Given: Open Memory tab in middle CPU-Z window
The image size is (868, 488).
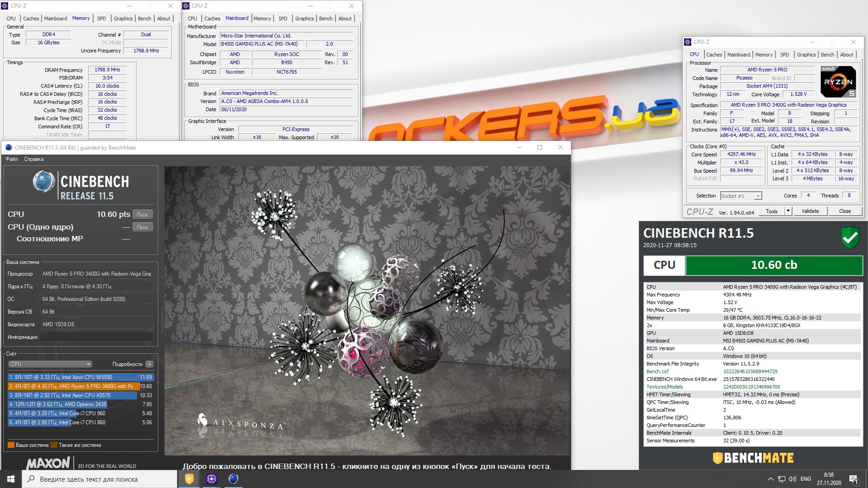Looking at the screenshot, I should 262,19.
